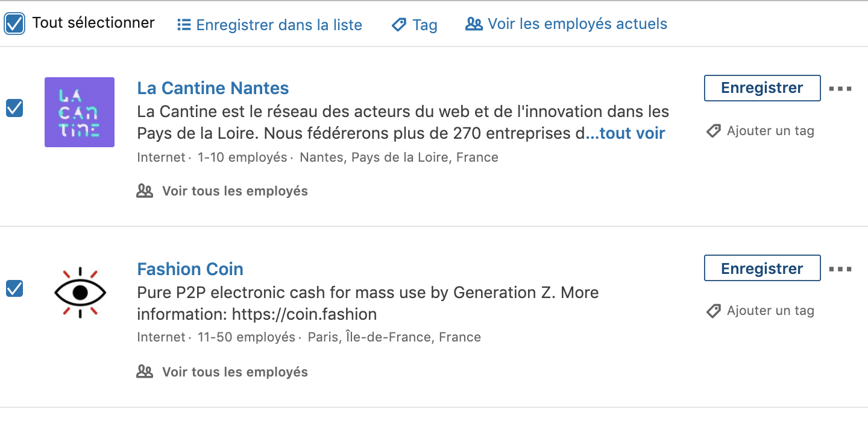868x432 pixels.
Task: Click the list icon beside Enregistrer dans la liste
Action: [x=184, y=25]
